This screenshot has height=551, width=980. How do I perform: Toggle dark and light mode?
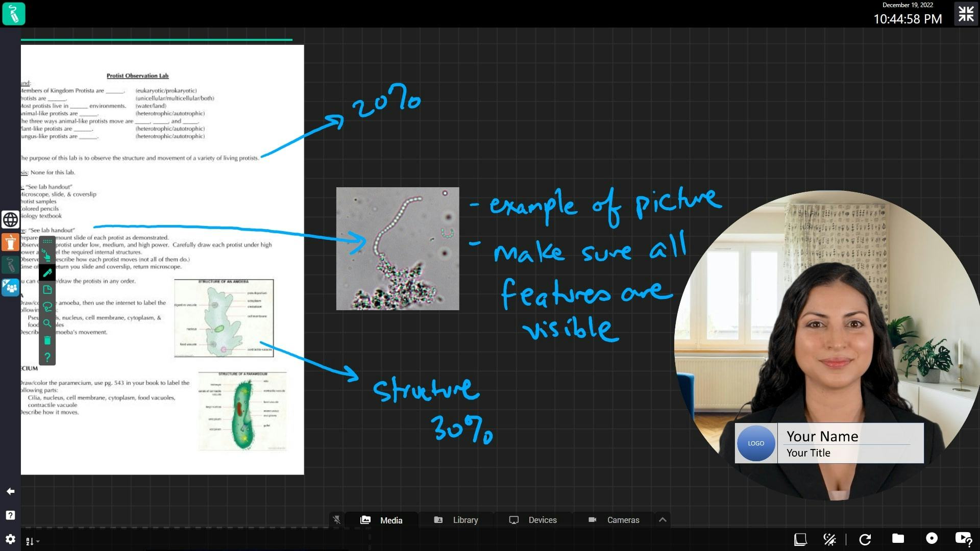(829, 539)
